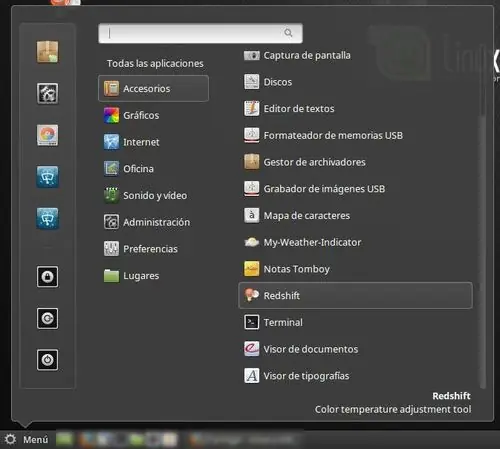Click the Editor de textos icon
The height and width of the screenshot is (449, 500).
pos(252,109)
